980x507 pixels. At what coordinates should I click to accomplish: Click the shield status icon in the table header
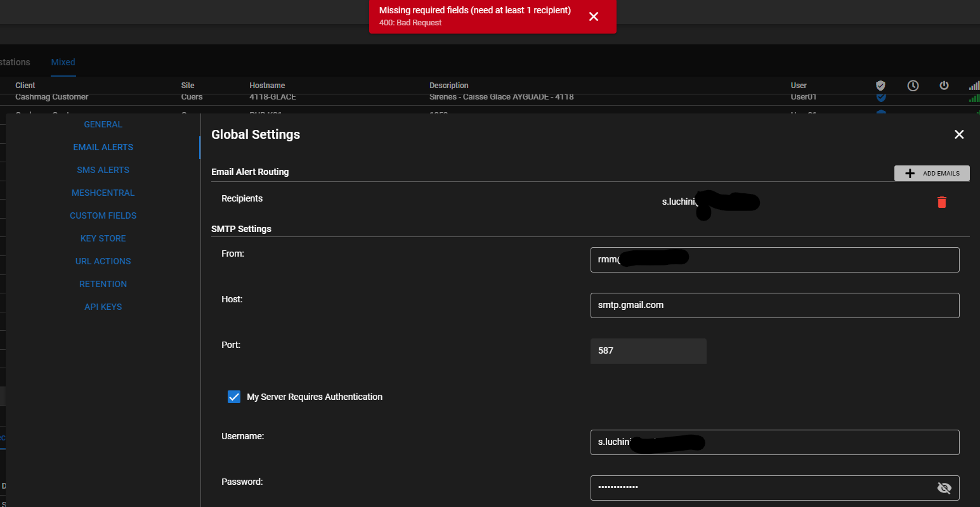tap(880, 85)
